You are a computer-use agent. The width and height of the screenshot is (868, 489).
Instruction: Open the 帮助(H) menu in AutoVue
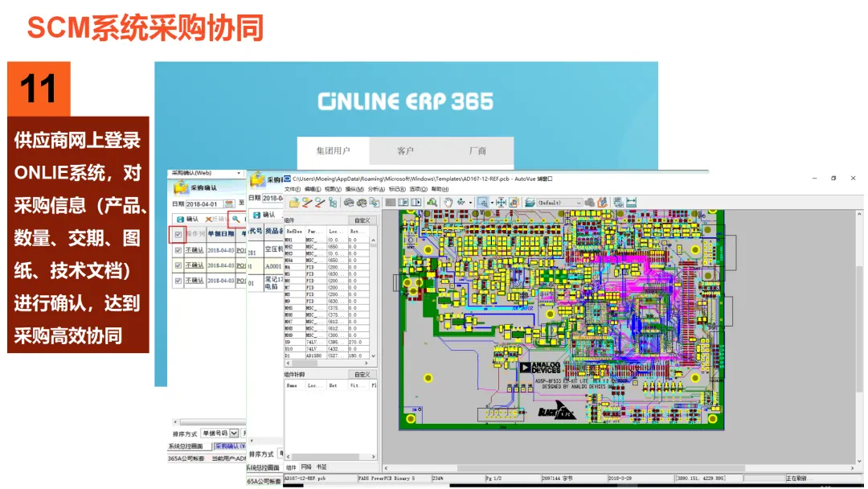click(x=440, y=189)
